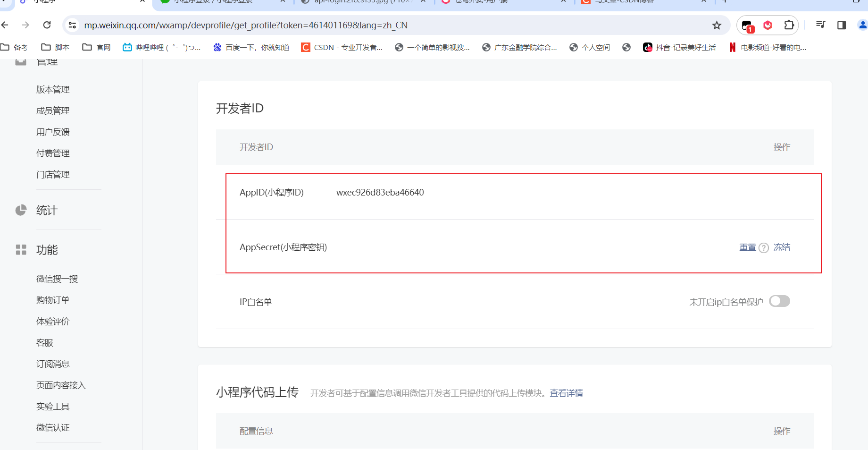Open the 电影频道 Netflix bookmark

point(768,47)
